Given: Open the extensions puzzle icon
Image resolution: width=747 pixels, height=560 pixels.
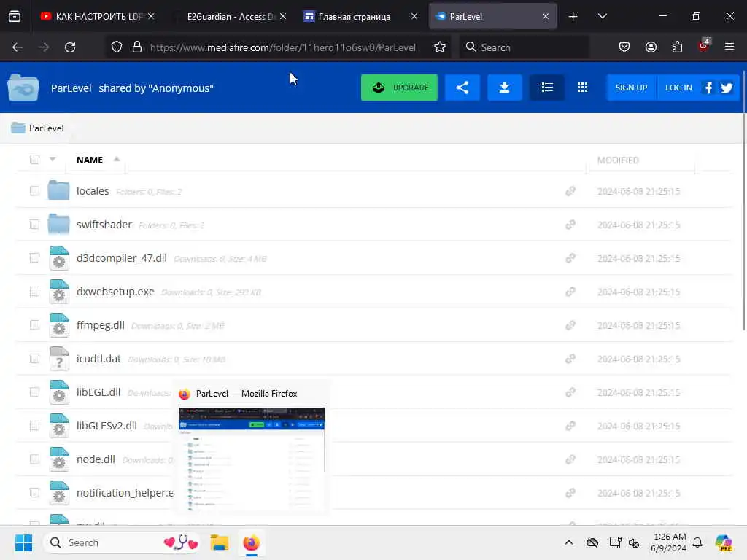Looking at the screenshot, I should click(677, 47).
